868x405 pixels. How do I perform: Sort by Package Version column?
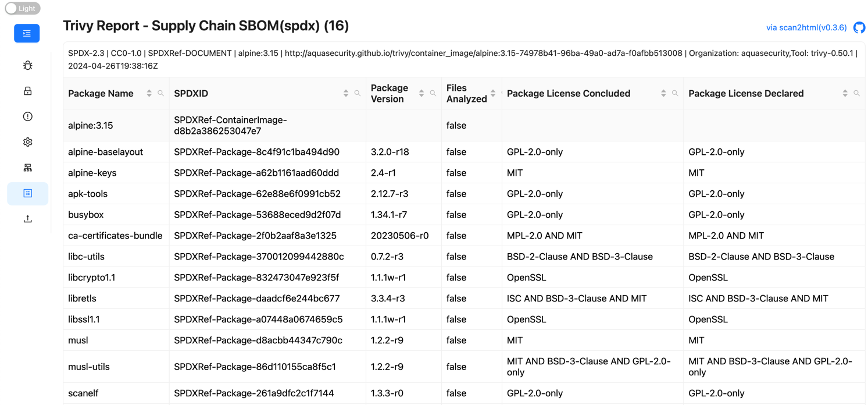click(422, 93)
